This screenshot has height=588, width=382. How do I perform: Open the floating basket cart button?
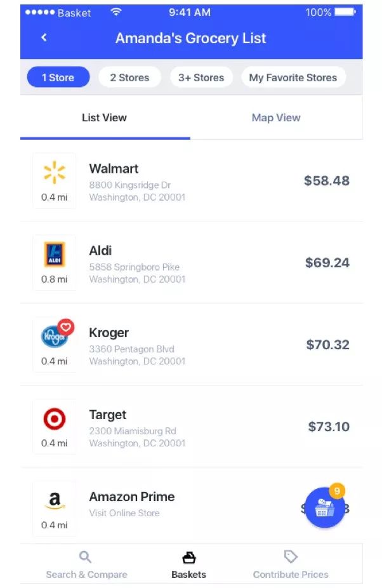click(x=325, y=507)
